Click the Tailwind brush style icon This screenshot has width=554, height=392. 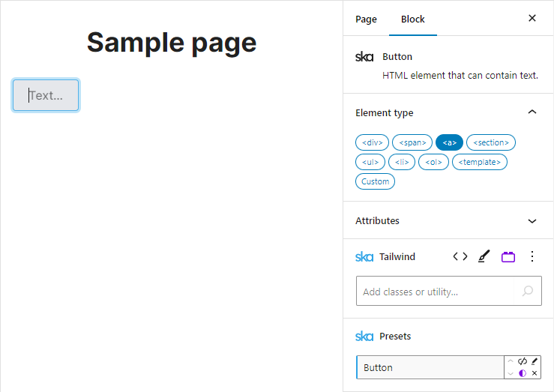[x=484, y=256]
